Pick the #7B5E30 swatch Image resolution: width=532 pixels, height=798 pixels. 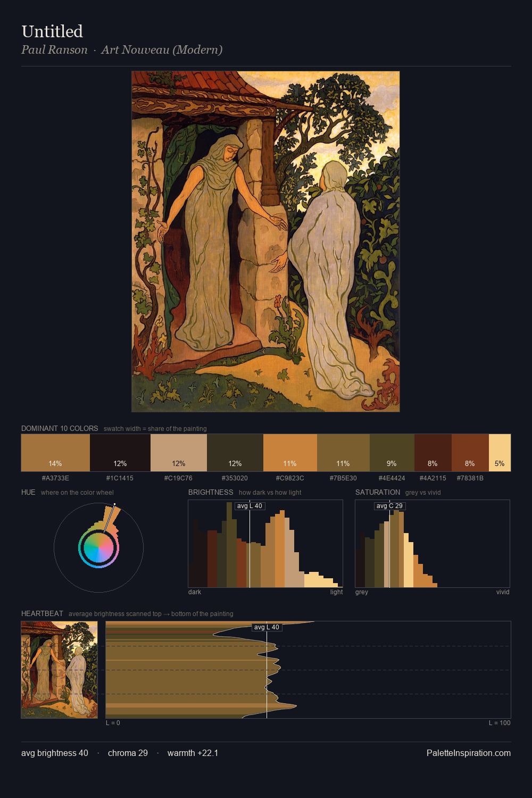coord(343,453)
